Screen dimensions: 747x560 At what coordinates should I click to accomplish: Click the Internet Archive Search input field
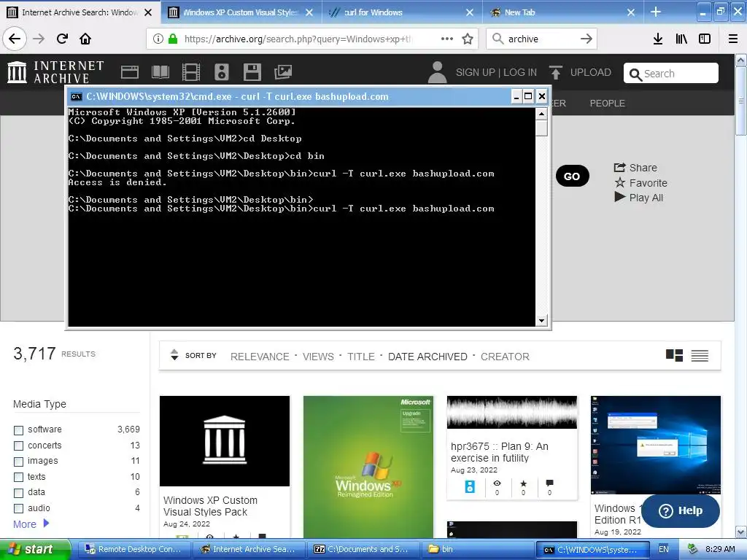pyautogui.click(x=671, y=74)
